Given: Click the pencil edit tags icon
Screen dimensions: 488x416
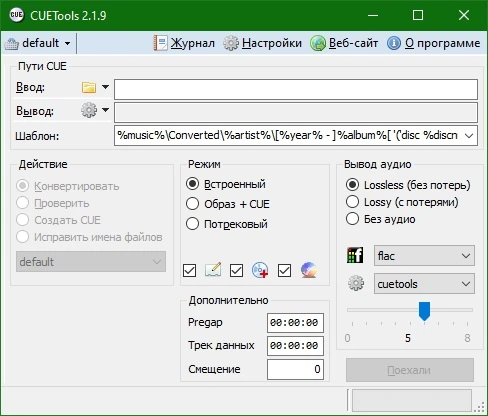Looking at the screenshot, I should coord(213,270).
